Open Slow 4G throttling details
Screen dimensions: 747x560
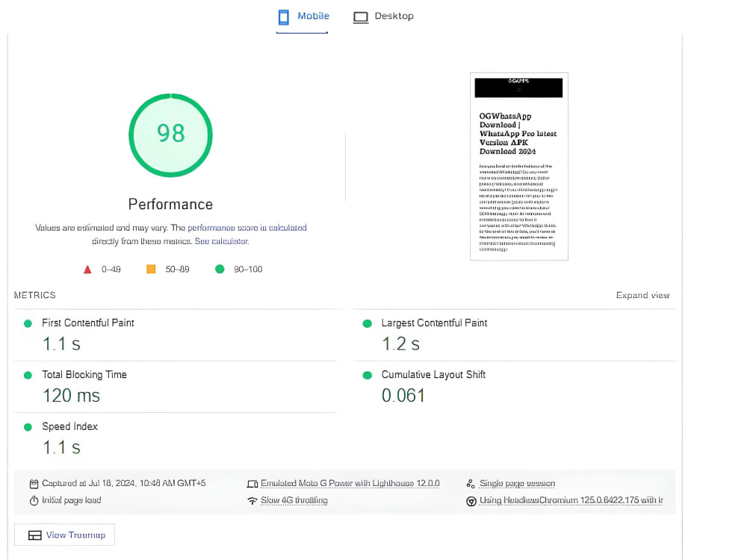pyautogui.click(x=294, y=500)
